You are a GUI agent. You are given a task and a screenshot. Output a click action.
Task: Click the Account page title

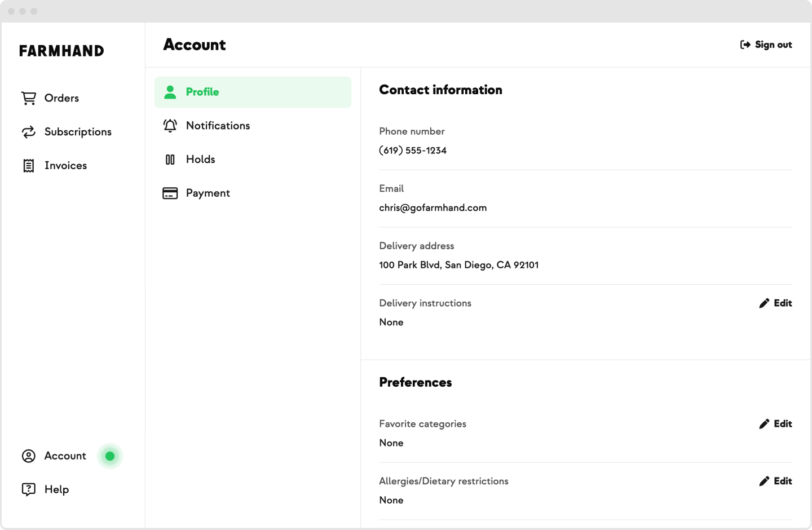[x=195, y=45]
